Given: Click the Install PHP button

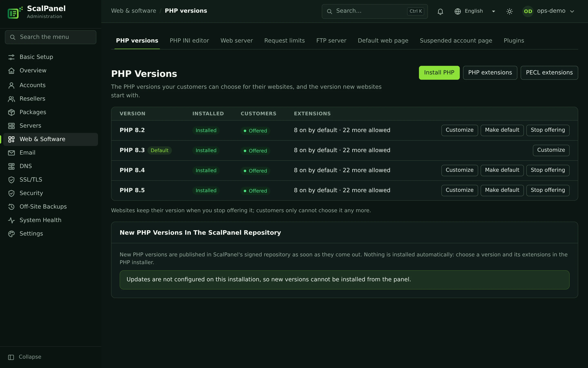Looking at the screenshot, I should [439, 73].
